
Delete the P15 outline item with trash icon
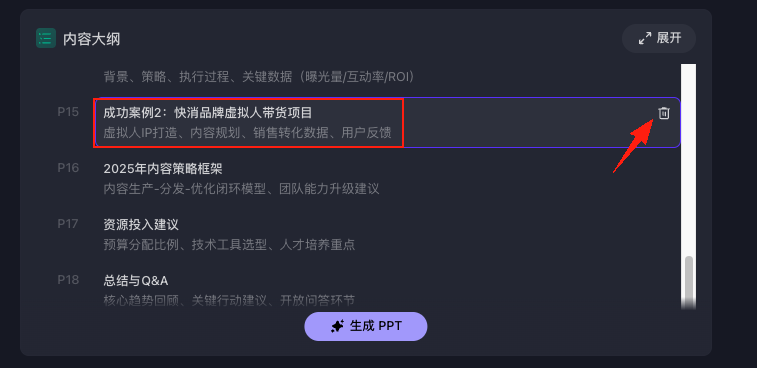click(x=664, y=113)
